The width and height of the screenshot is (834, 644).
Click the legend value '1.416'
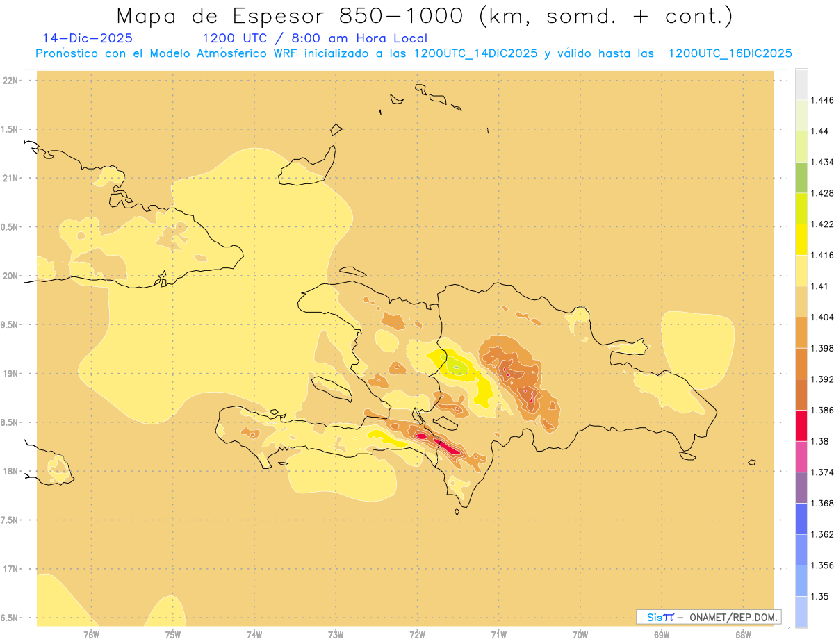click(x=822, y=255)
